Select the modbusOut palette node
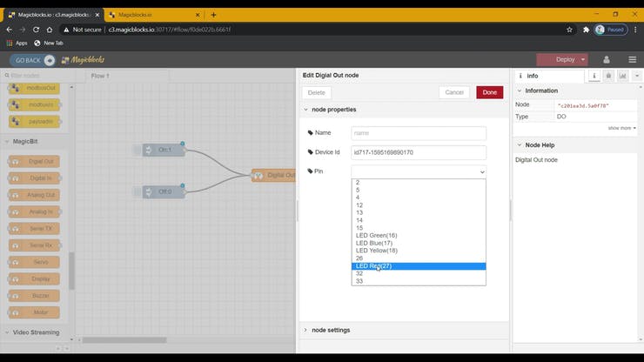The height and width of the screenshot is (362, 644). coord(35,88)
